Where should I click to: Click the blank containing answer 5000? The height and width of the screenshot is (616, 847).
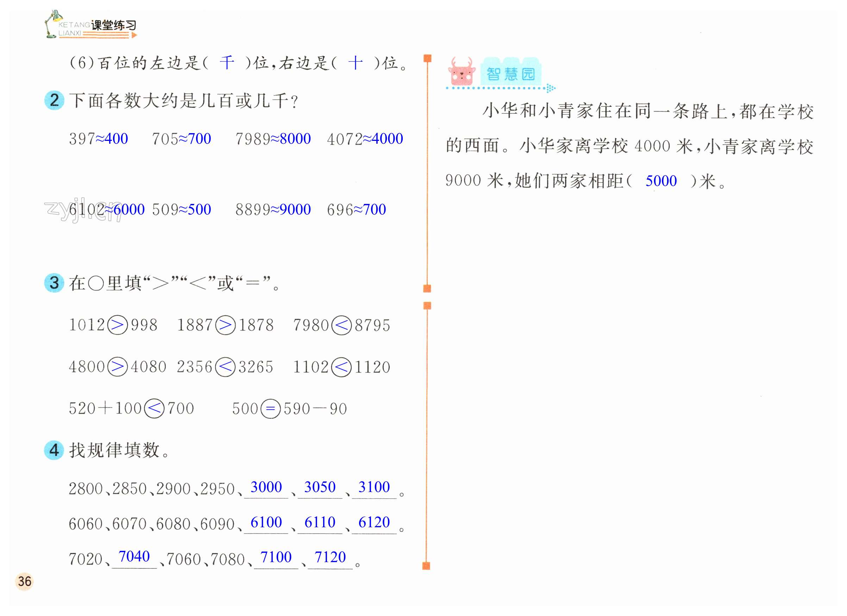pos(661,181)
